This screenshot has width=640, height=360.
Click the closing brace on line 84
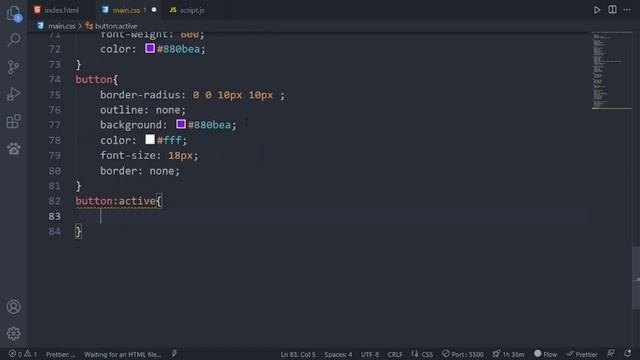point(78,232)
